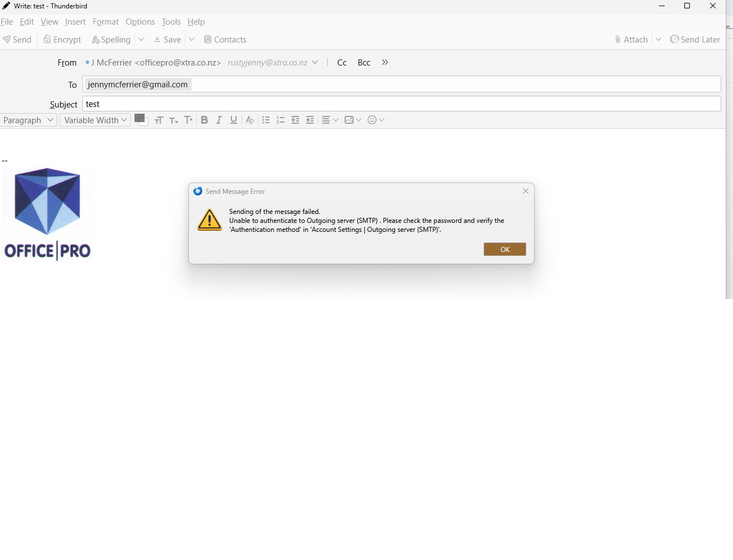This screenshot has width=733, height=560.
Task: Increase font size
Action: 189,120
